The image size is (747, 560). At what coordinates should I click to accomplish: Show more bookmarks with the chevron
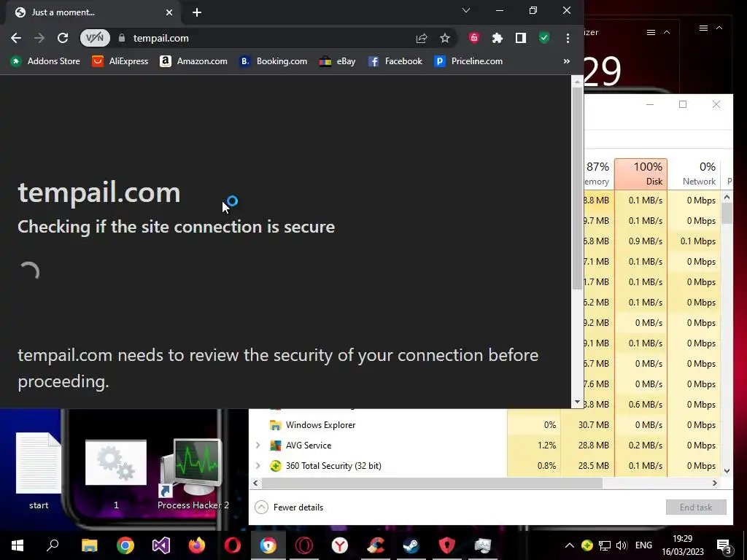(x=566, y=61)
